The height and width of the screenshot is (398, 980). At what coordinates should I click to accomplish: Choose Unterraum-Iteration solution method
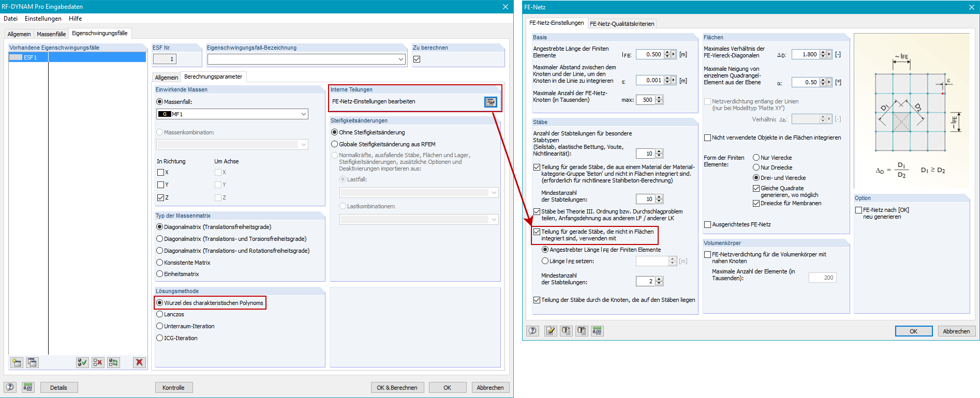(160, 326)
